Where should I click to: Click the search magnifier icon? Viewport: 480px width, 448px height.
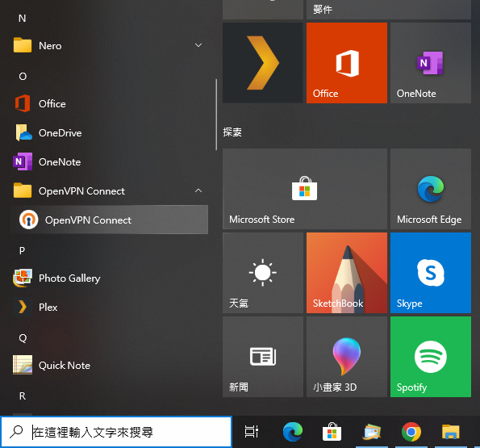[x=16, y=432]
